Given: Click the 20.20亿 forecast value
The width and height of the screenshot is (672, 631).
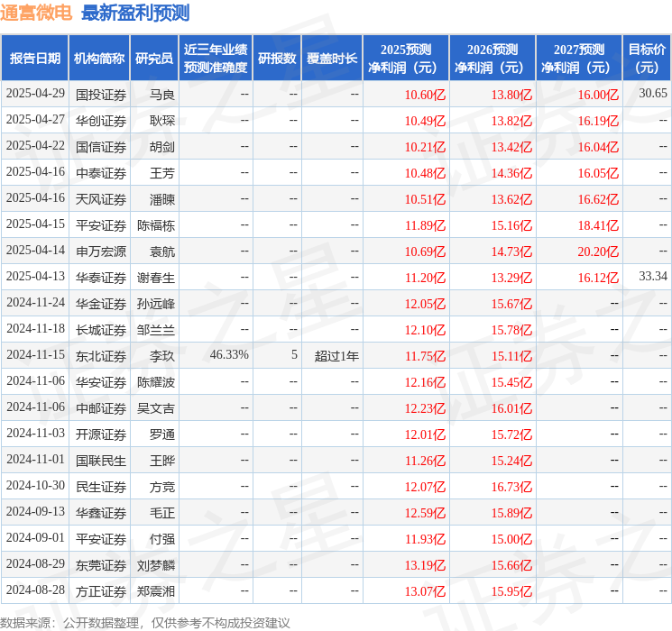Looking at the screenshot, I should click(598, 251).
